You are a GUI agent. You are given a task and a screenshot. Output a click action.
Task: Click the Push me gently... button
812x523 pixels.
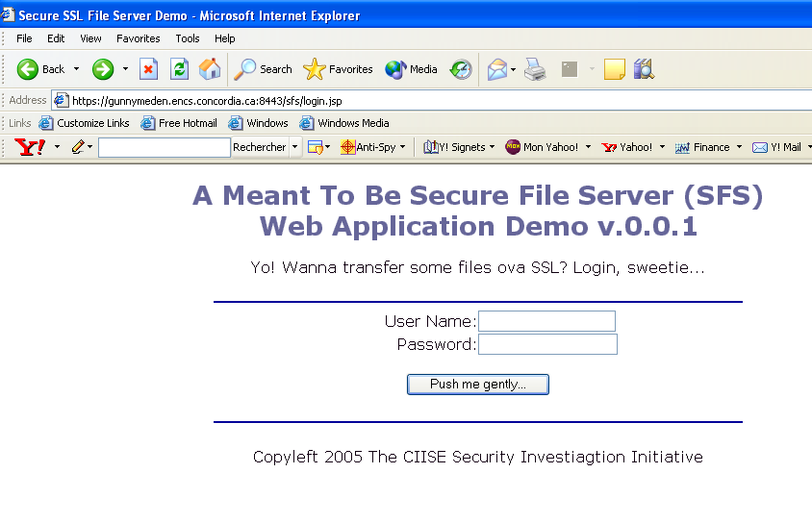coord(477,385)
